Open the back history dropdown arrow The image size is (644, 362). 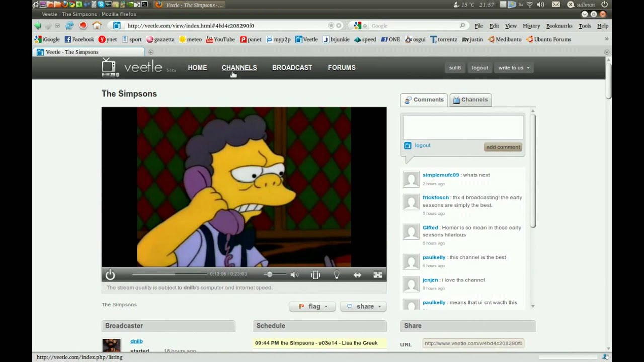pos(57,26)
